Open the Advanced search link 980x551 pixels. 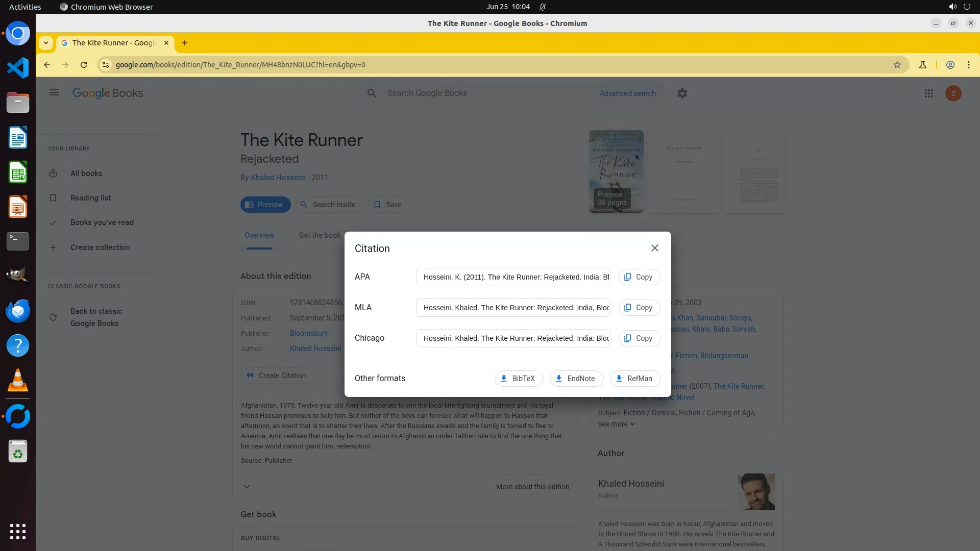627,93
